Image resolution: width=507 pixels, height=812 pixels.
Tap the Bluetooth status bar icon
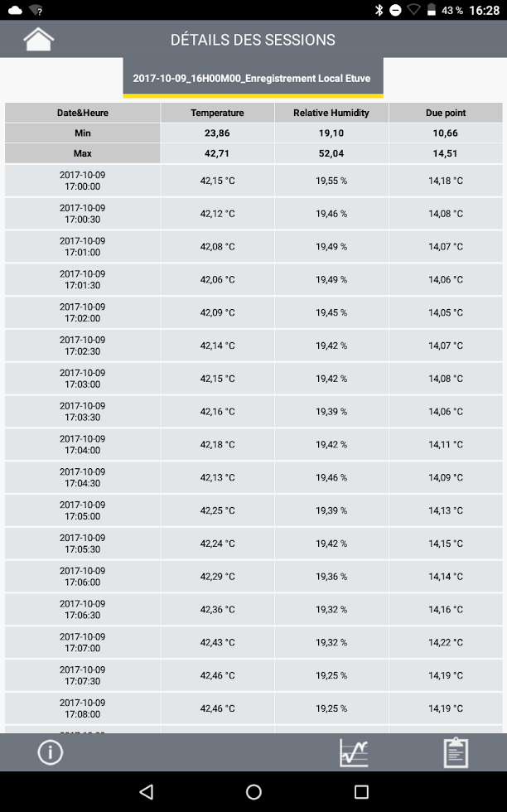(x=379, y=10)
